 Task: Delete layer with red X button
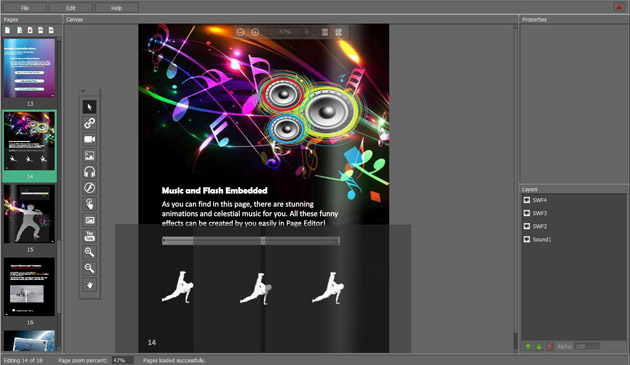[x=550, y=347]
